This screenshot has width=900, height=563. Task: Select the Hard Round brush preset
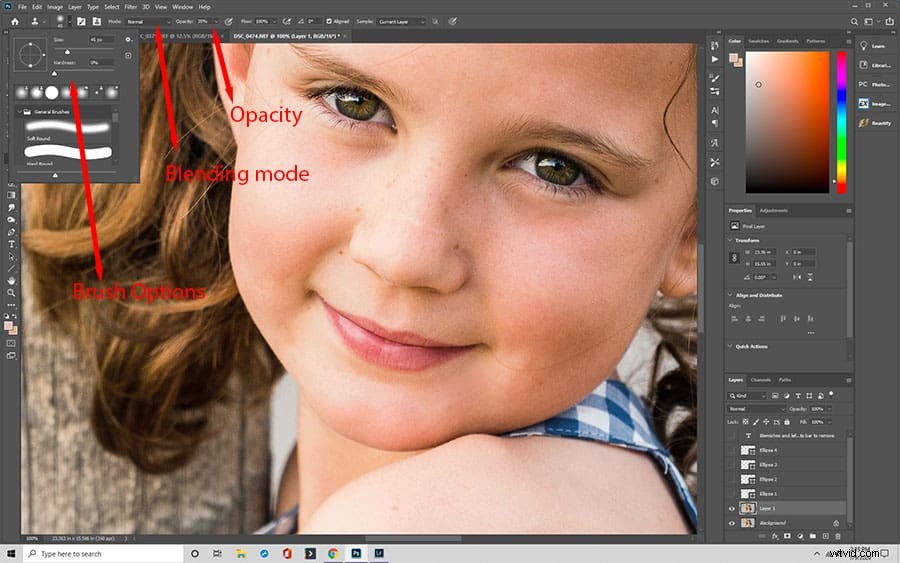point(68,155)
